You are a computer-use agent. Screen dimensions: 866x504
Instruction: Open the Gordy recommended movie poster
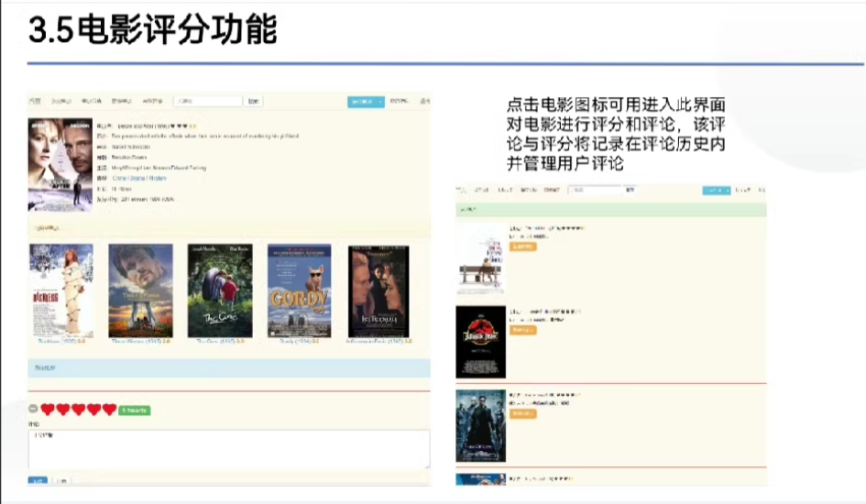[300, 290]
